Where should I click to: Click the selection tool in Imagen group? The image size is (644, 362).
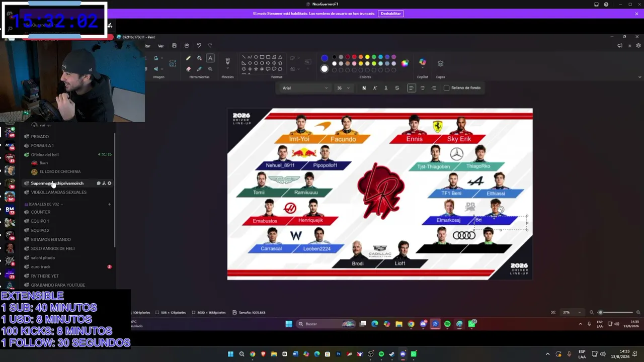pos(173,63)
